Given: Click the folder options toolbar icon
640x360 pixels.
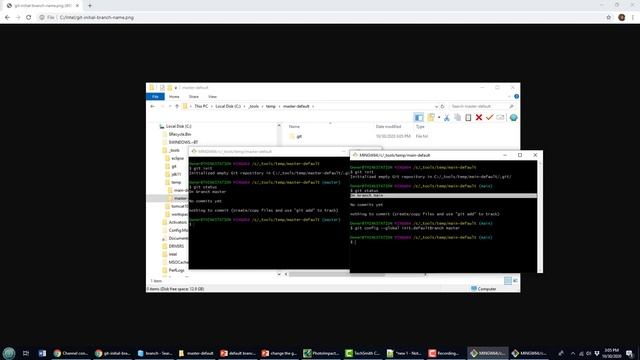Looking at the screenshot, I should (431, 118).
